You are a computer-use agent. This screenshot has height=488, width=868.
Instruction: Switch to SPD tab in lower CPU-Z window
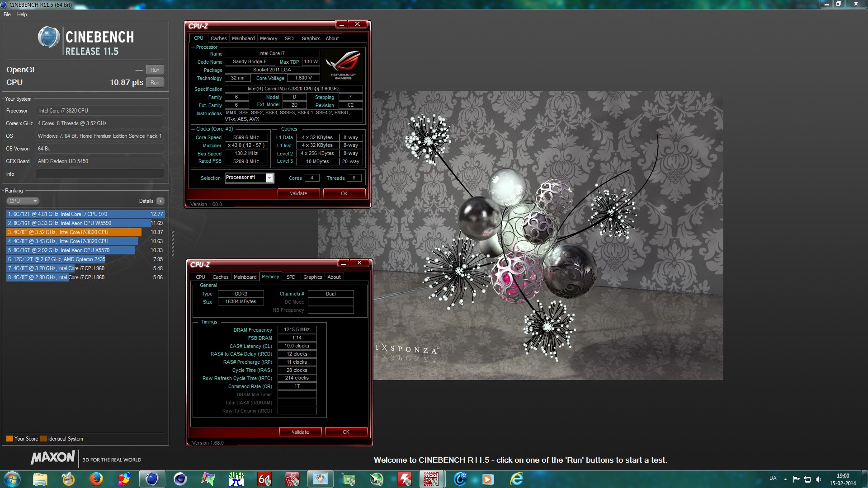coord(291,277)
